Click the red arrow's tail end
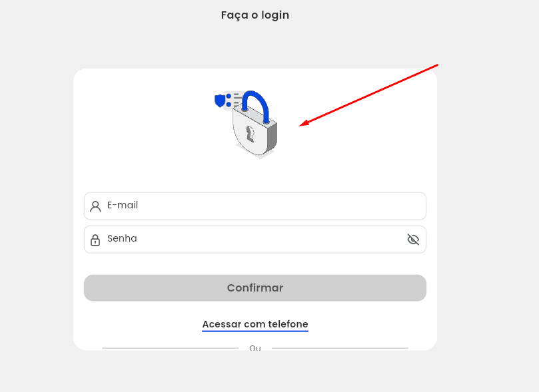 (x=436, y=65)
